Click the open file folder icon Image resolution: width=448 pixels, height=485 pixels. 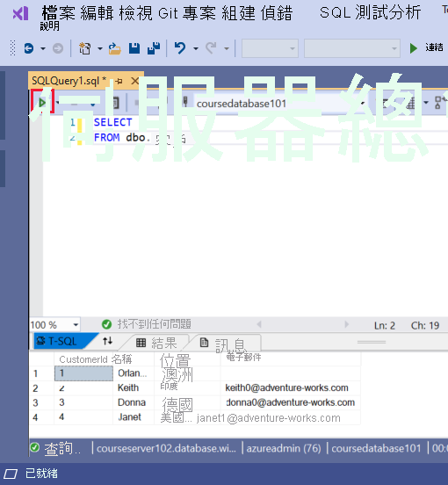pos(114,48)
